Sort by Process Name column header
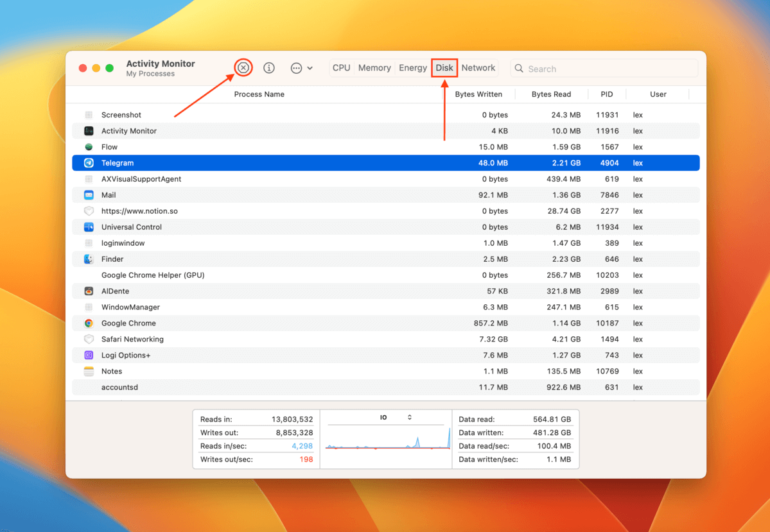Viewport: 770px width, 532px height. point(259,94)
